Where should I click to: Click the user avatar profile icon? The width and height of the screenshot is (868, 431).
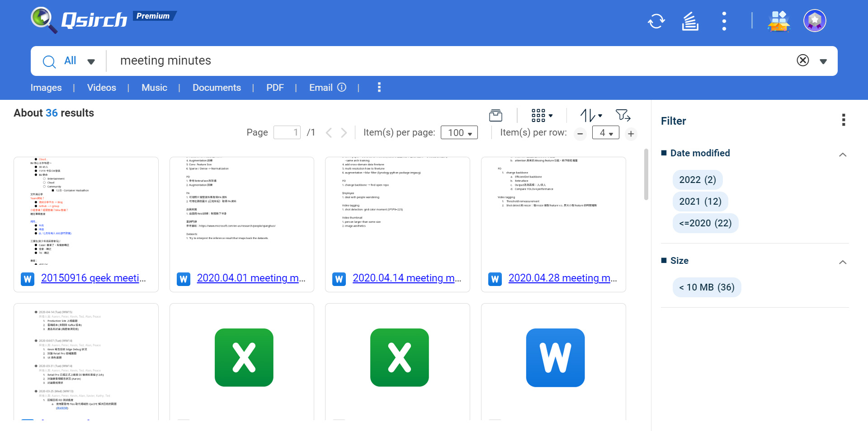pyautogui.click(x=814, y=21)
